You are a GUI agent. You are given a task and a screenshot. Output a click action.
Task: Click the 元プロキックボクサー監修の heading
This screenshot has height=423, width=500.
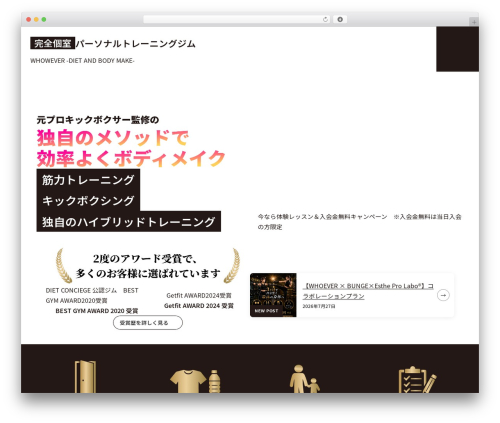(x=98, y=120)
